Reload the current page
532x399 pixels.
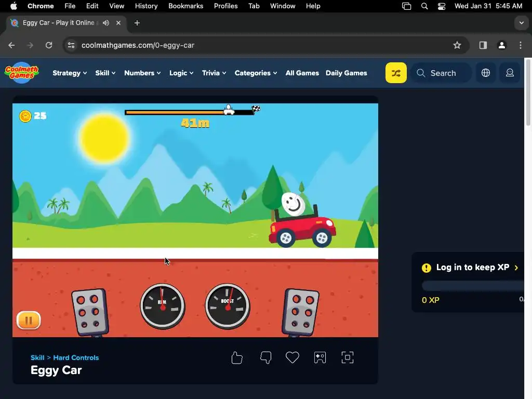click(x=49, y=45)
